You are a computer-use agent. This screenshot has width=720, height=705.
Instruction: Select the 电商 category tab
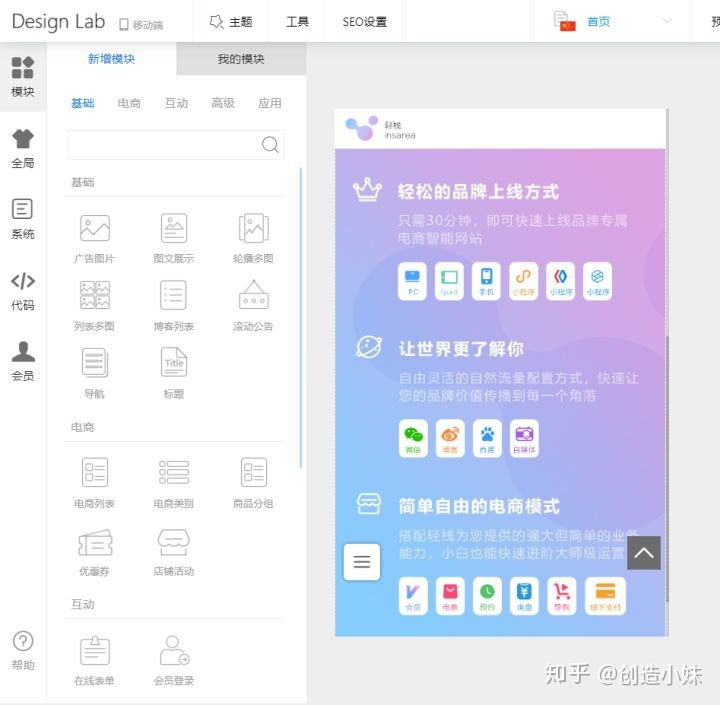[x=129, y=103]
